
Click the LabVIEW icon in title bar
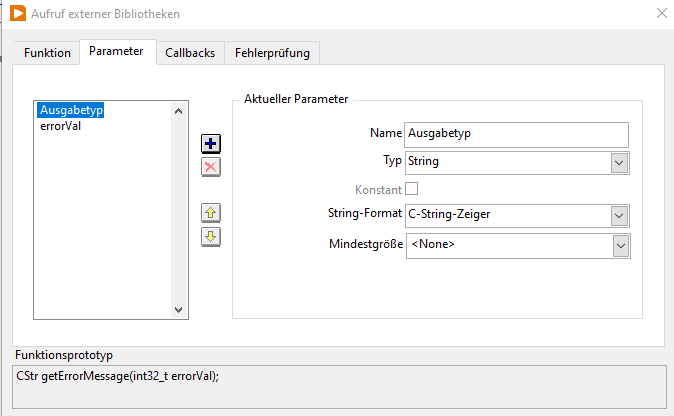pos(14,14)
